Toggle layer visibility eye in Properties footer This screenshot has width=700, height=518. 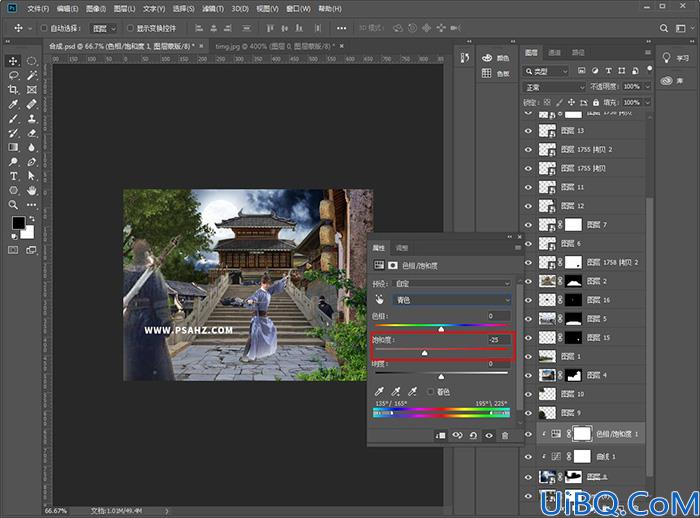(489, 435)
